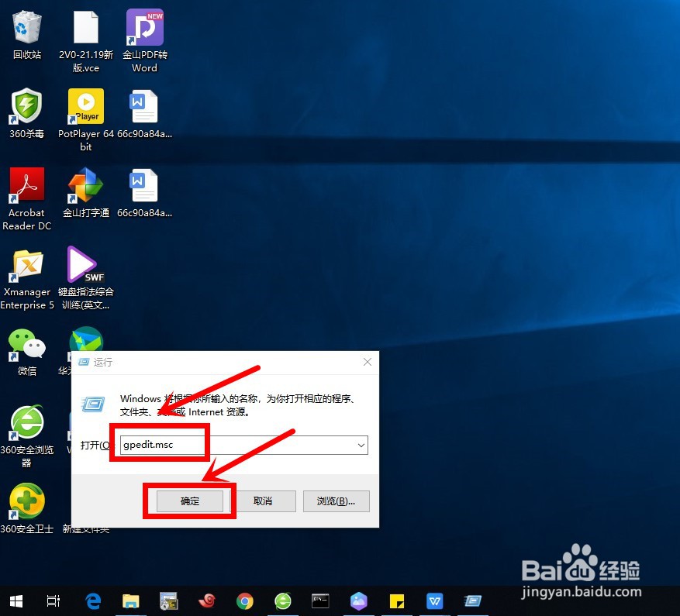This screenshot has height=616, width=680.
Task: Open the settings window icon next to File Explorer
Action: click(169, 601)
